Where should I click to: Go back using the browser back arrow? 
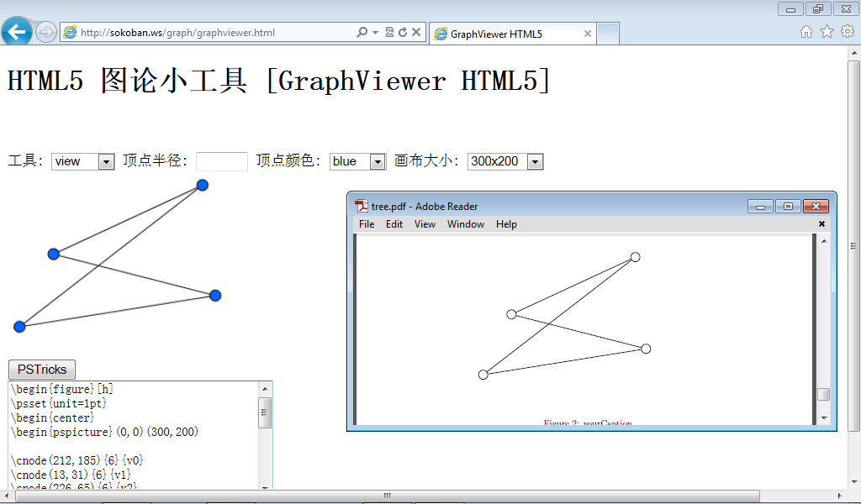16,33
